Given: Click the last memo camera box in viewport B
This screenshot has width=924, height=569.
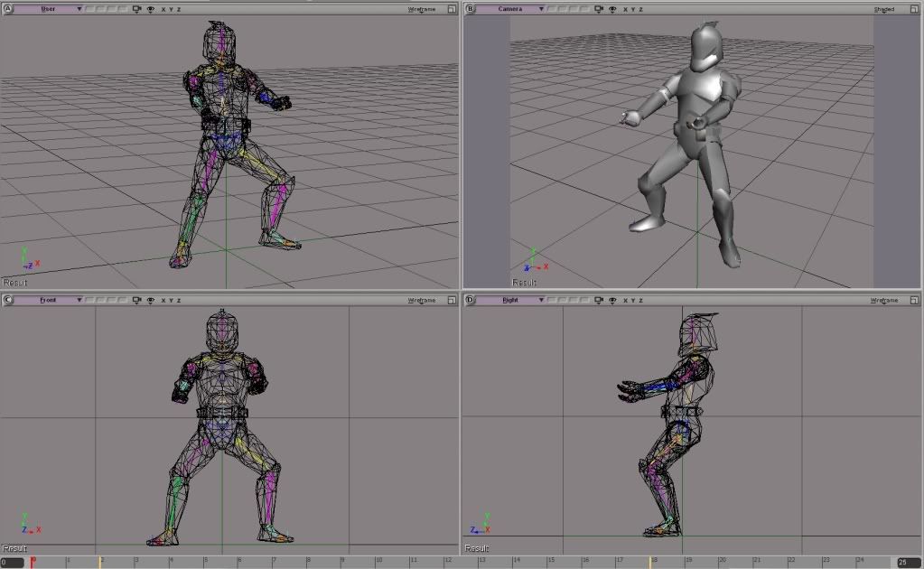Looking at the screenshot, I should tap(584, 9).
